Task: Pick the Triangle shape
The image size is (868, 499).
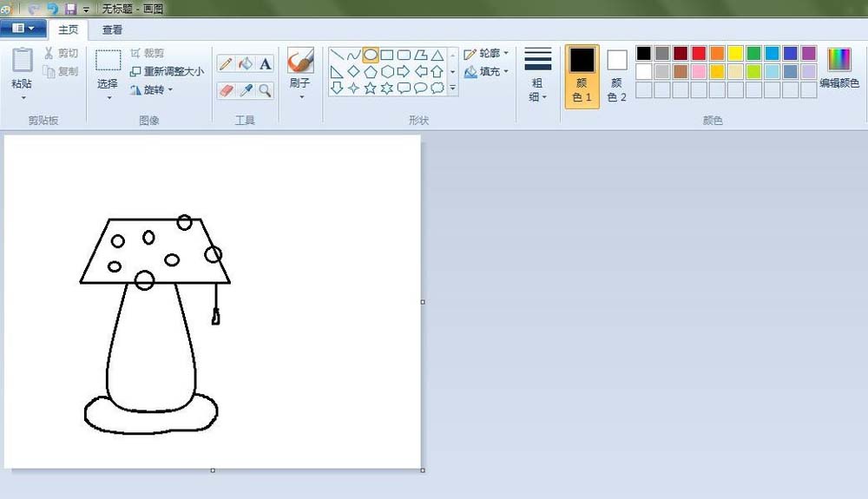Action: pyautogui.click(x=437, y=55)
